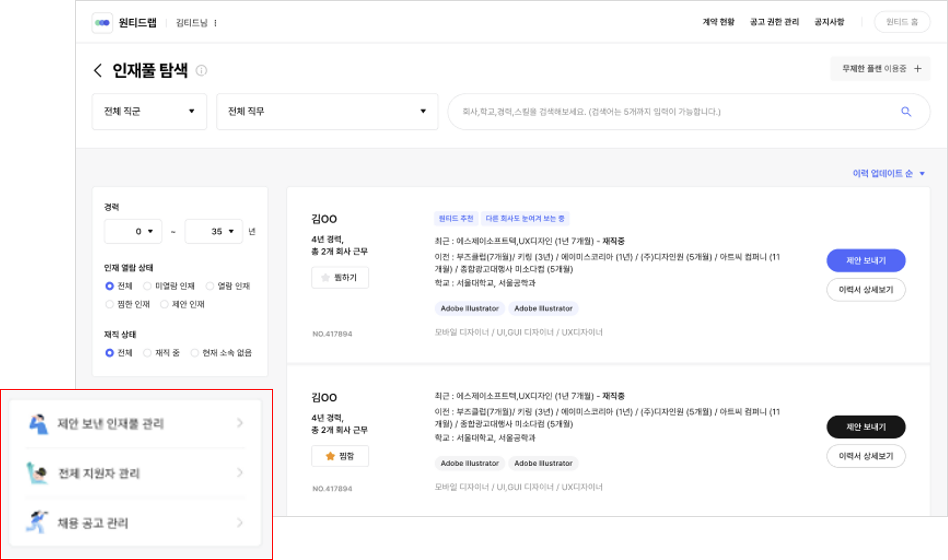Select the 미열람 인재 radio option

click(147, 286)
